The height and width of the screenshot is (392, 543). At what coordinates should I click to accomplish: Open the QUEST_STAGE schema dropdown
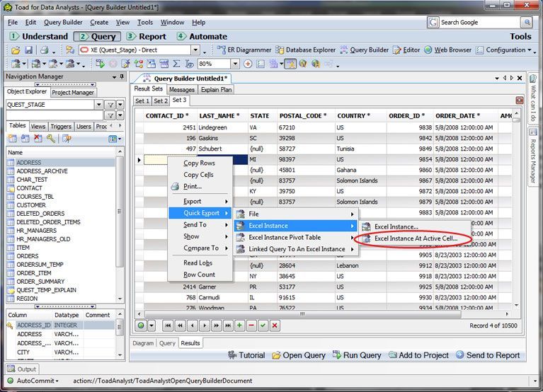[x=98, y=105]
